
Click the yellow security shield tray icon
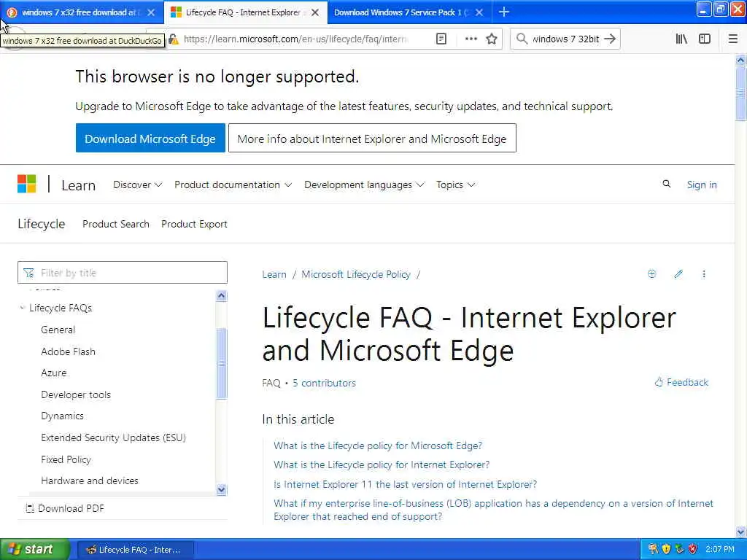(667, 549)
